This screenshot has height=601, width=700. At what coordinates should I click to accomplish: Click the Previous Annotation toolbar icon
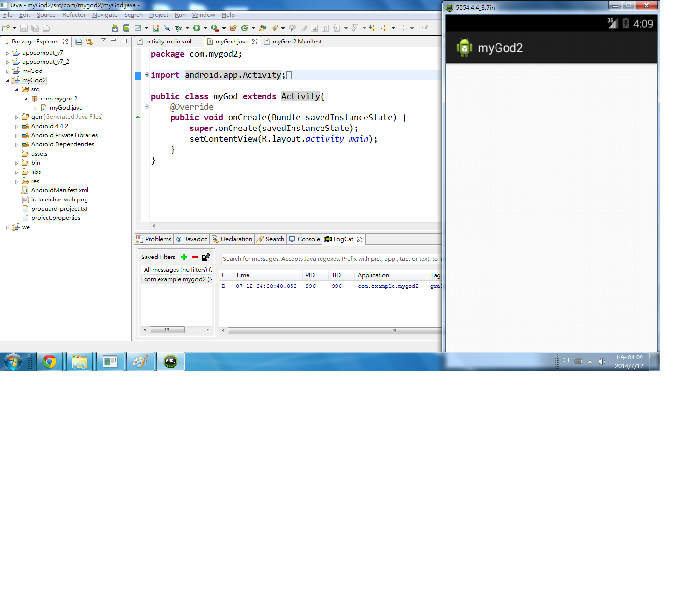355,28
